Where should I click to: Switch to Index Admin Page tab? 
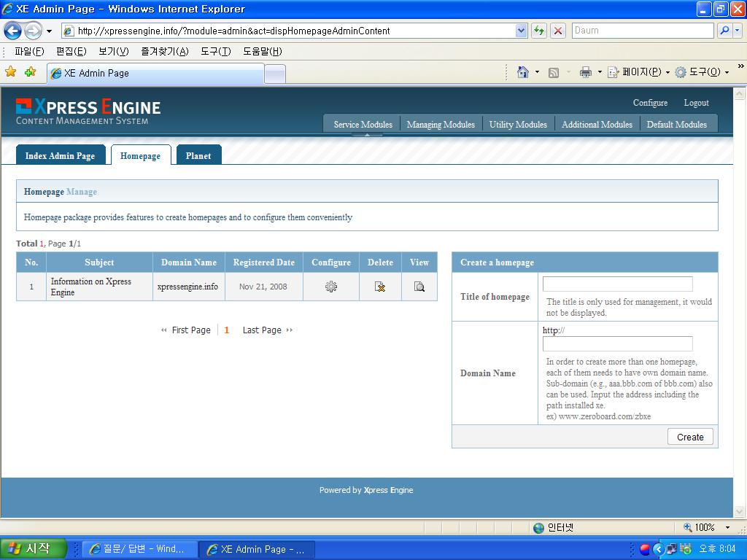tap(60, 156)
